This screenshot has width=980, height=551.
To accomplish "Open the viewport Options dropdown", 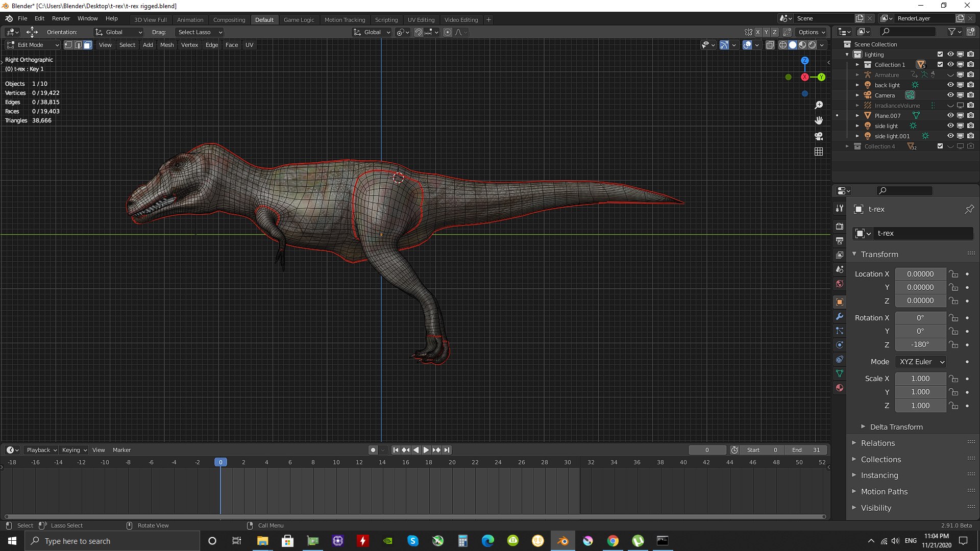I will tap(812, 32).
